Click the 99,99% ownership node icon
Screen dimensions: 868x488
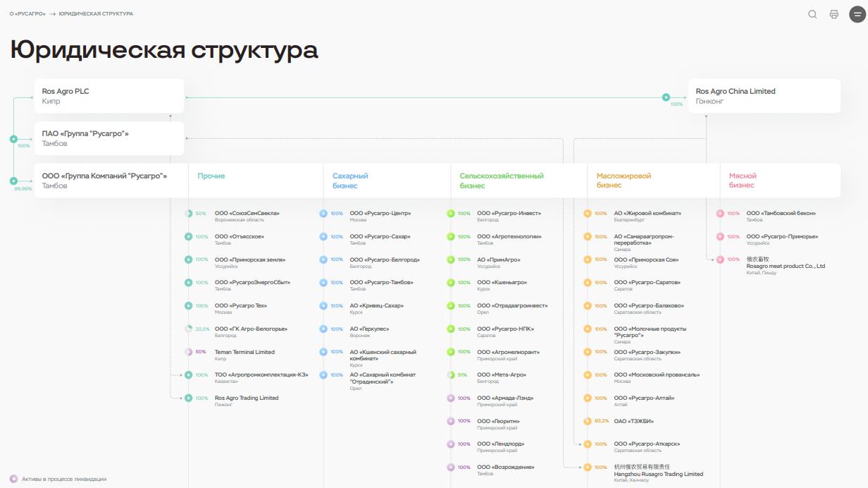click(13, 181)
